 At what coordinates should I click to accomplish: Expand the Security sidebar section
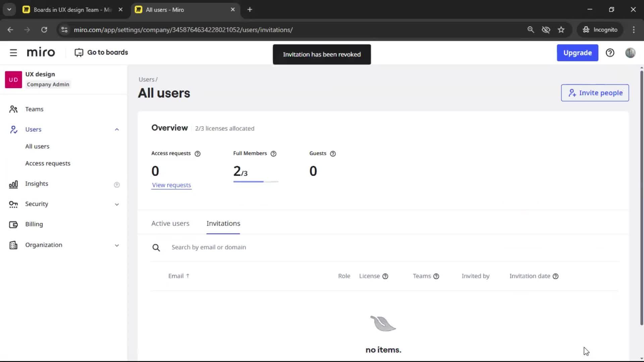click(x=117, y=204)
